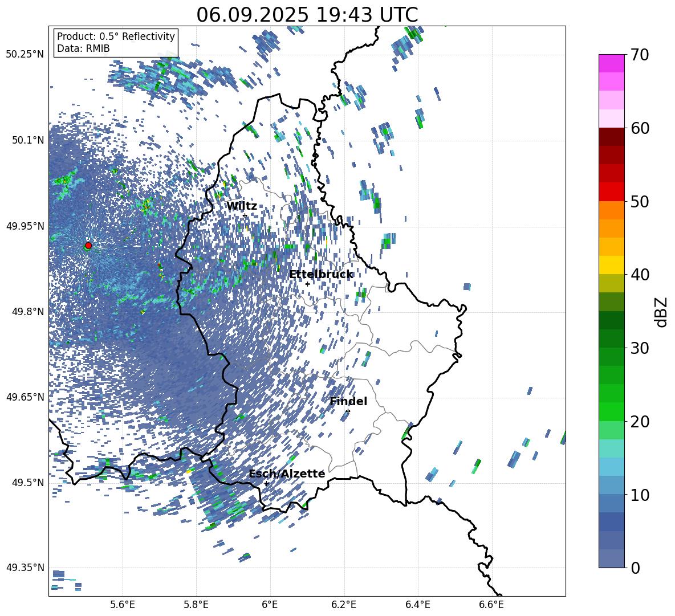The image size is (675, 616).
Task: Click the 6.6°E longitude label
Action: [x=491, y=605]
